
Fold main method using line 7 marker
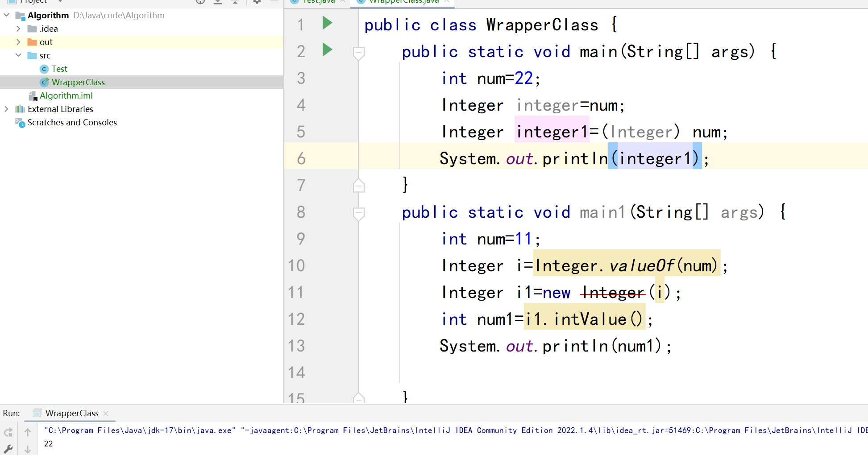pos(358,185)
